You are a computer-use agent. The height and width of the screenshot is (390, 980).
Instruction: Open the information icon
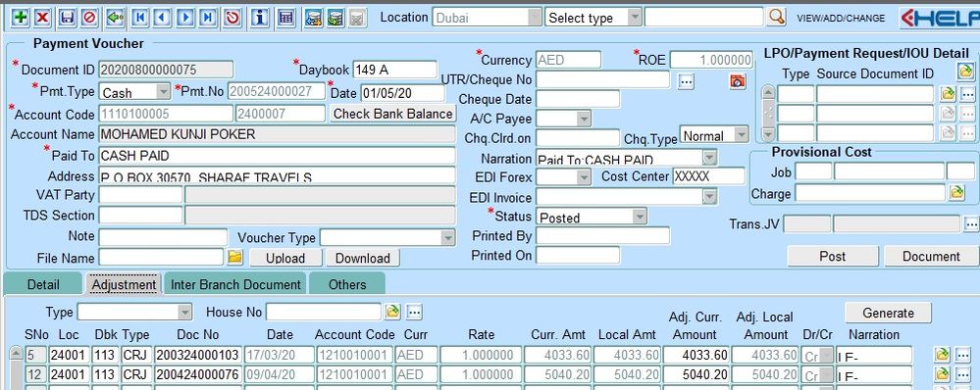coord(260,18)
